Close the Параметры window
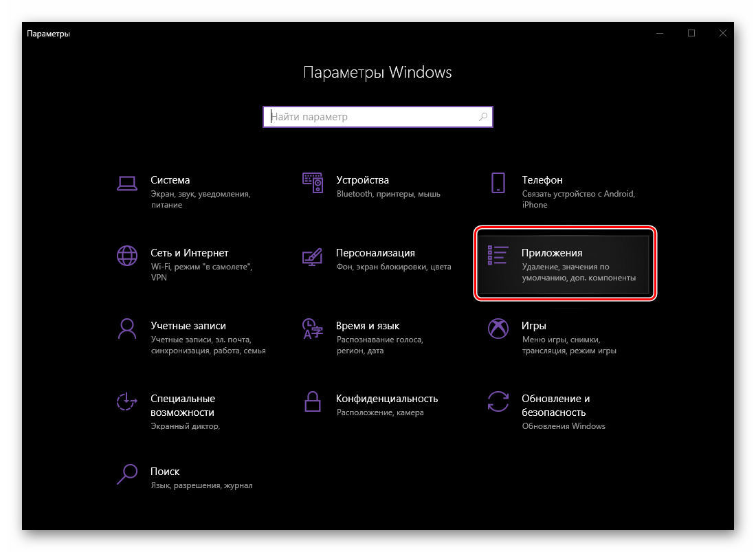Image resolution: width=756 pixels, height=552 pixels. click(x=723, y=33)
